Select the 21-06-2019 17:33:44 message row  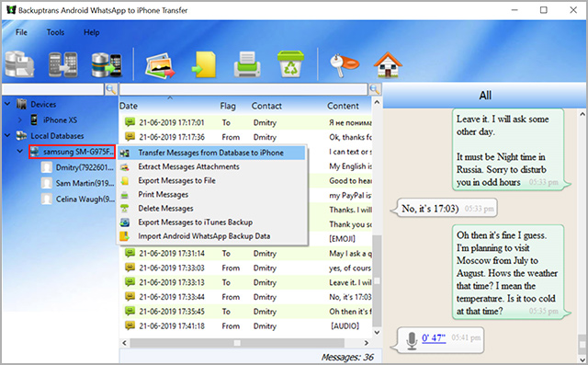click(x=247, y=297)
